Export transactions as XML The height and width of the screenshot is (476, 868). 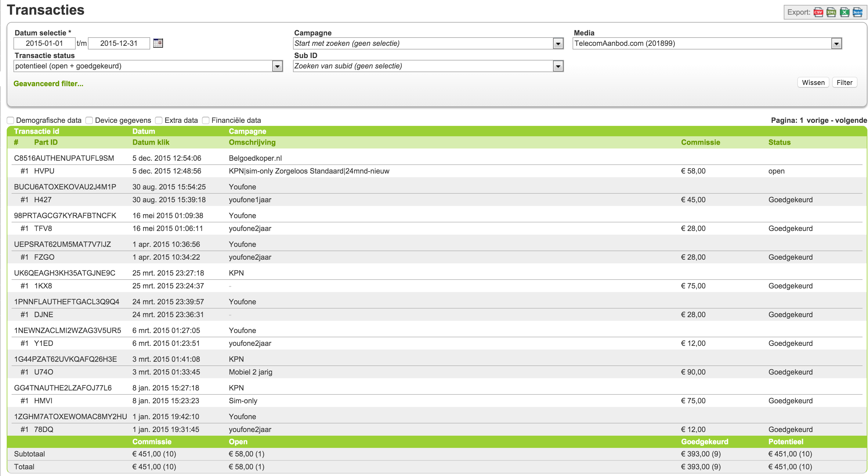point(831,13)
